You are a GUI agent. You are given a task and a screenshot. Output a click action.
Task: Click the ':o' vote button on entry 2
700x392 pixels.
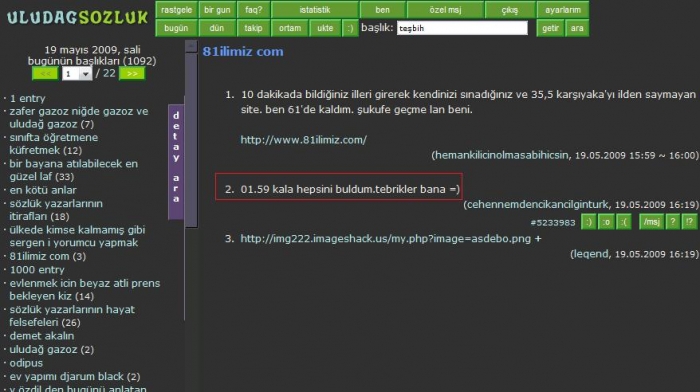point(606,222)
